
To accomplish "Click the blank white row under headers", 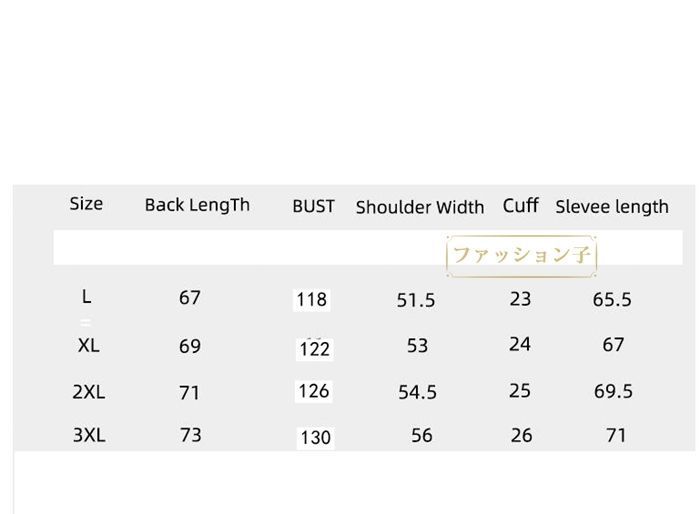I will pyautogui.click(x=368, y=247).
